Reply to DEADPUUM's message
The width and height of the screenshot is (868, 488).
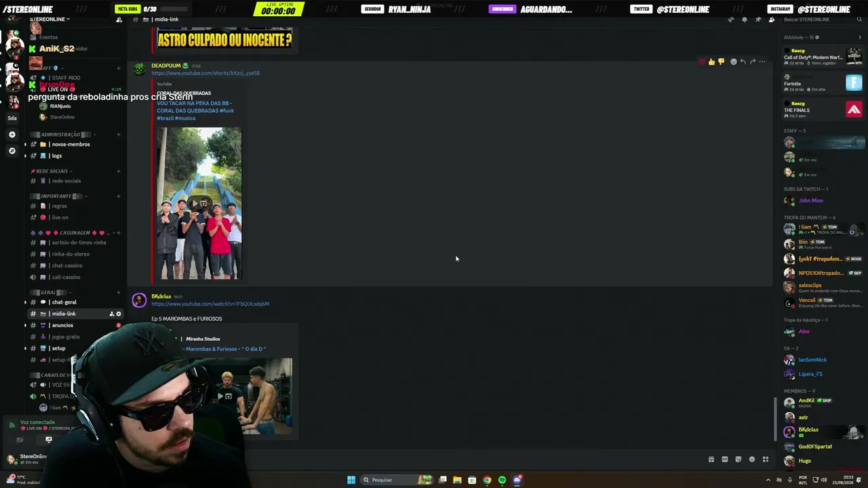coord(743,62)
